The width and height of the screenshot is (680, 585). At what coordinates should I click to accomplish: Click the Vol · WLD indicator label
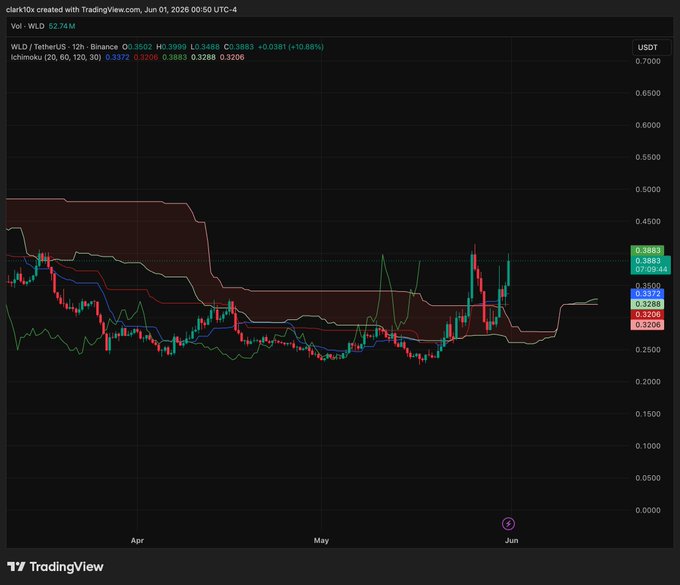point(28,26)
